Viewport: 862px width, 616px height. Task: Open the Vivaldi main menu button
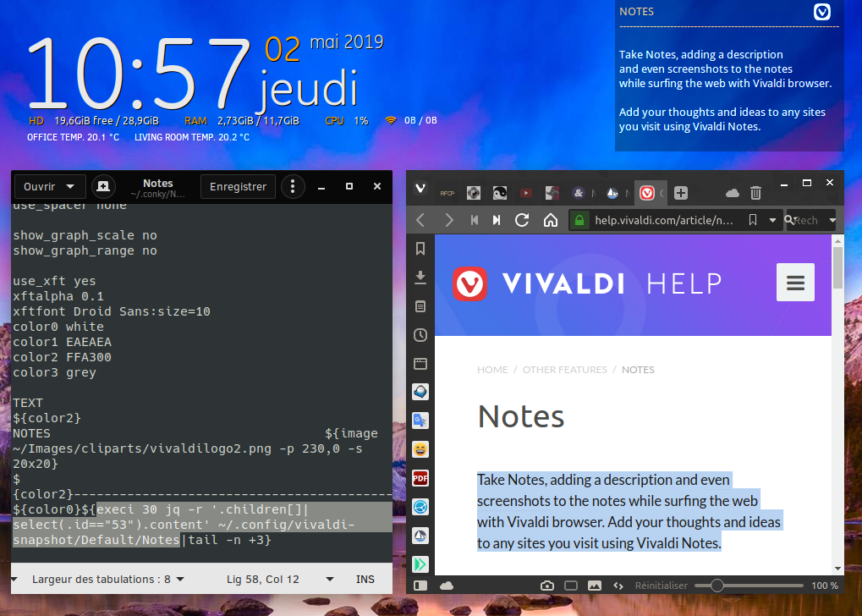tap(420, 189)
